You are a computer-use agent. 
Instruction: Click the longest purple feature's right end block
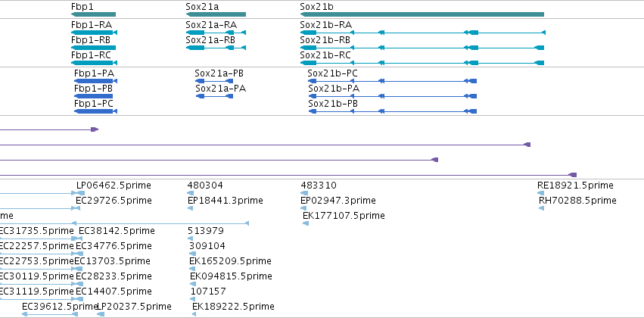tap(572, 175)
